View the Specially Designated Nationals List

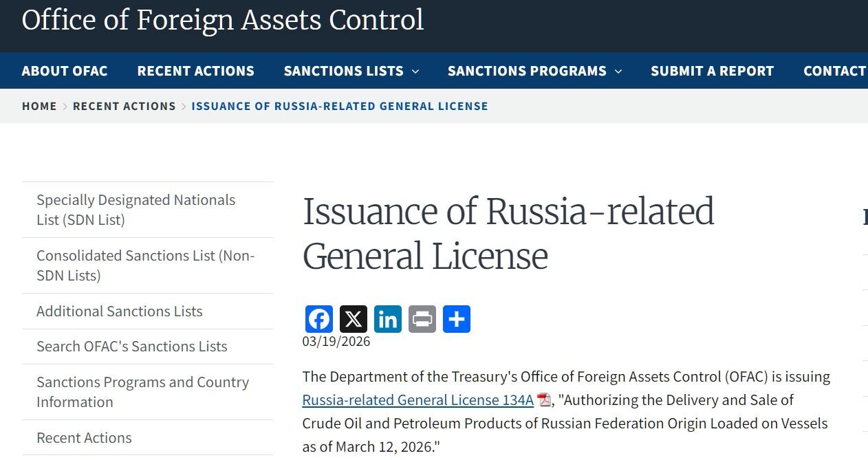(135, 210)
